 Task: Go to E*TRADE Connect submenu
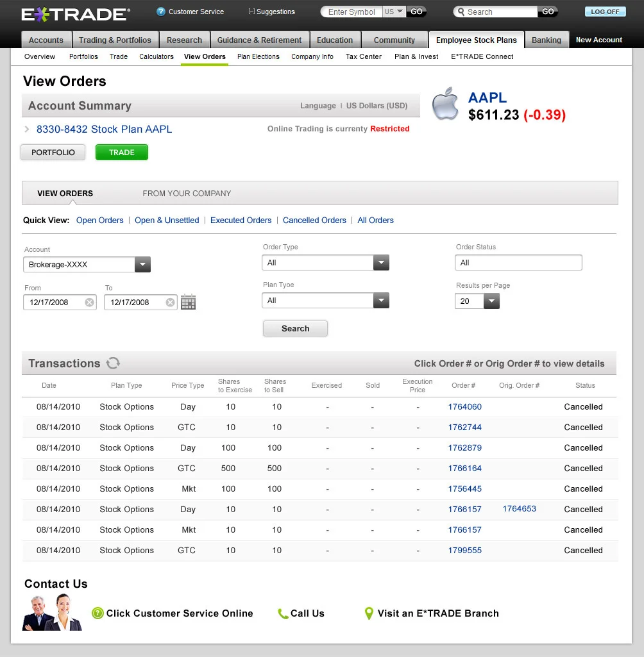482,56
